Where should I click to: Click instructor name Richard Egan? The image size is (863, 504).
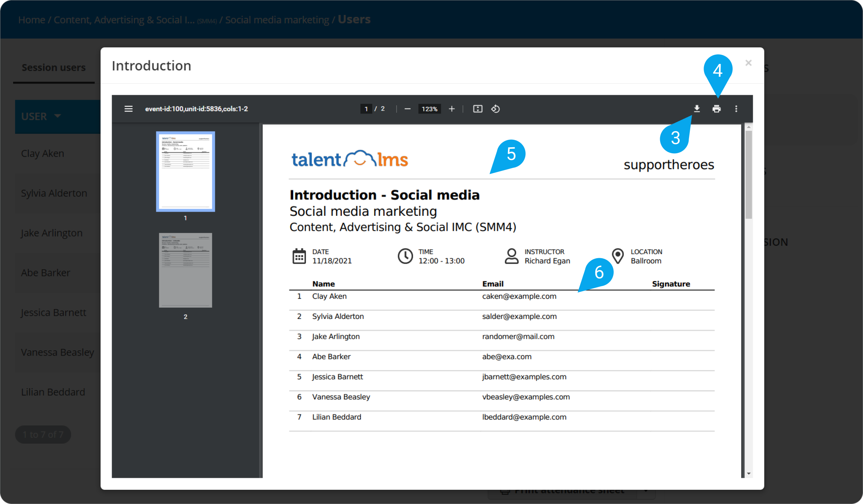[x=547, y=261]
